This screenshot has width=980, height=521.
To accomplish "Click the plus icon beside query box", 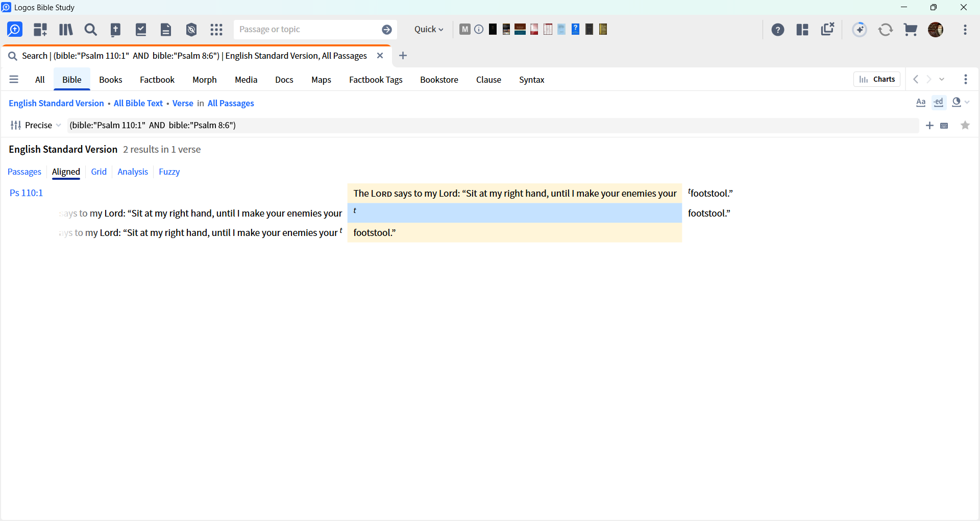I will [930, 126].
